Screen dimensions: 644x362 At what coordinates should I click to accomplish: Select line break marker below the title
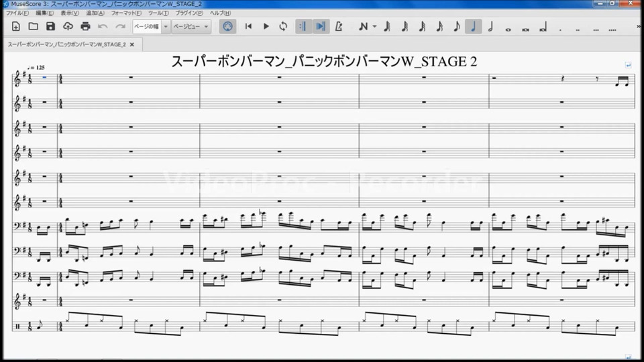(x=628, y=65)
